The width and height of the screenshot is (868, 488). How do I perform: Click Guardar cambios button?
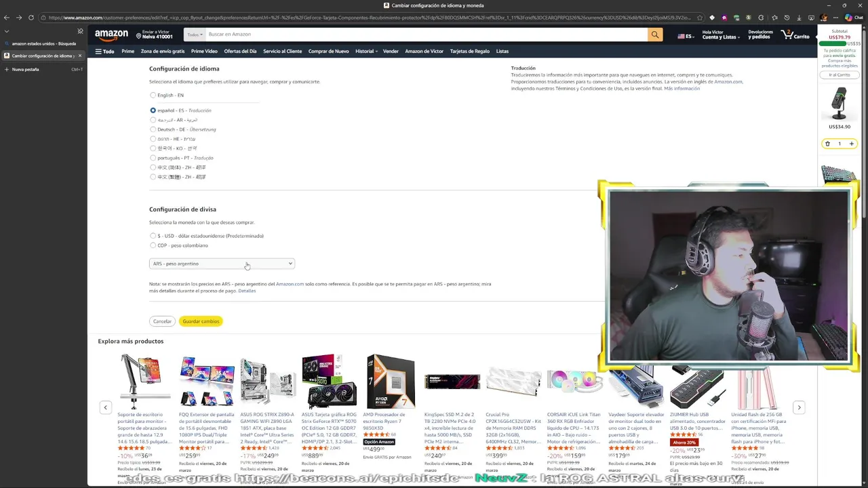pos(201,321)
